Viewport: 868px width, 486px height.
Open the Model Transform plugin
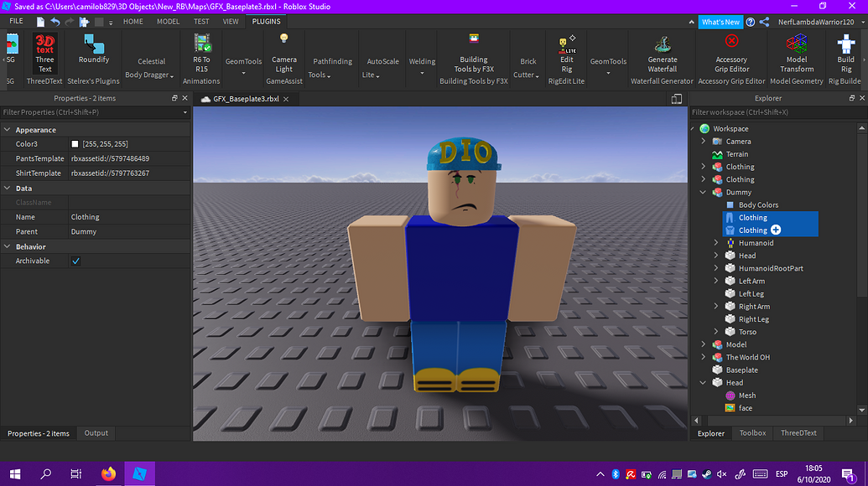coord(797,54)
